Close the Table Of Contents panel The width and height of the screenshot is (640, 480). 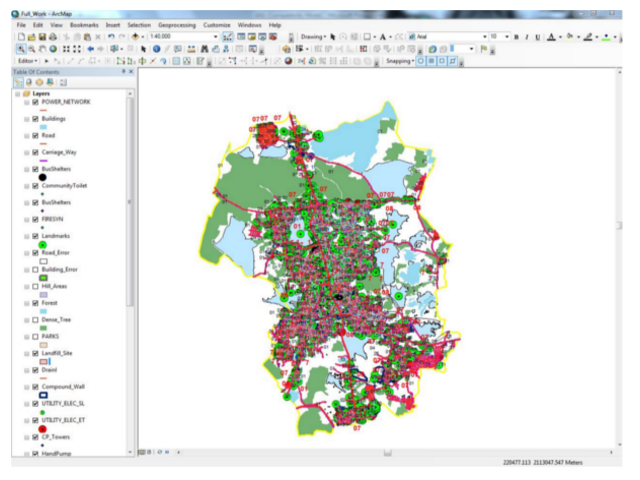[x=131, y=71]
